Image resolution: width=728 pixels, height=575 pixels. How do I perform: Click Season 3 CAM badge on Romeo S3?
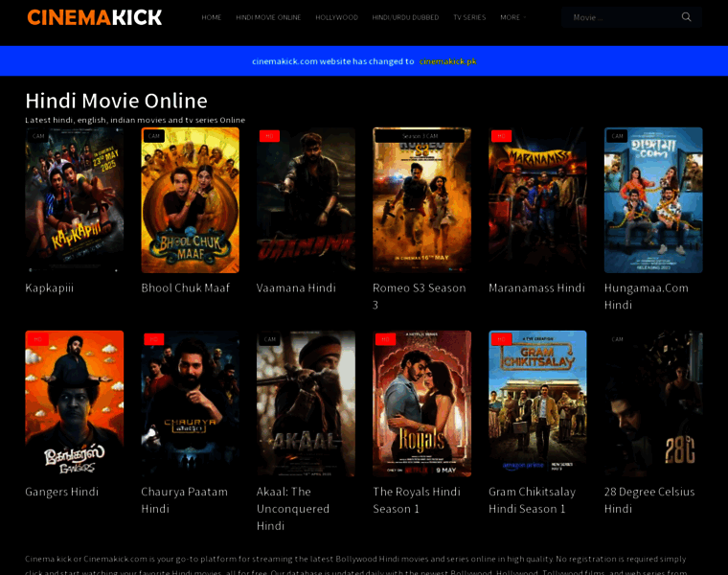[x=420, y=136]
